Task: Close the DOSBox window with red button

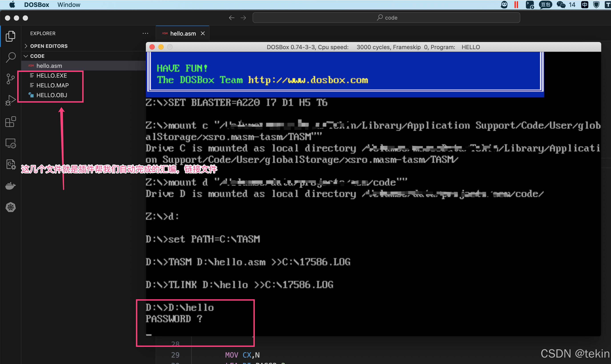Action: coord(152,47)
